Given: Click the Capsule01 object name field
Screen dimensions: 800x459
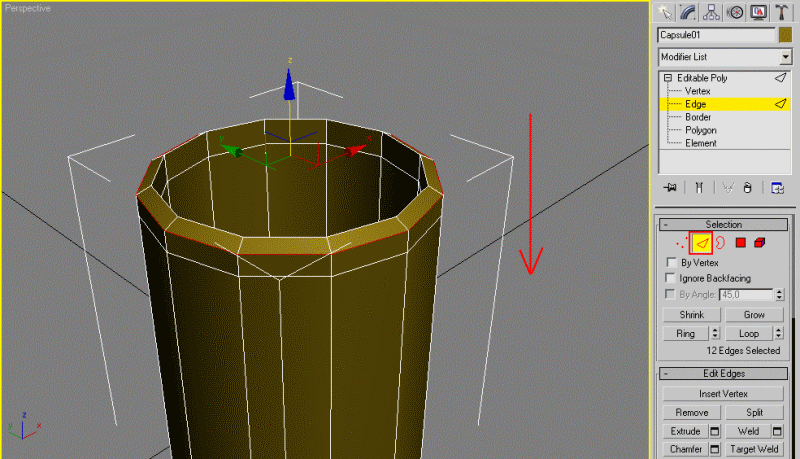Looking at the screenshot, I should point(716,35).
